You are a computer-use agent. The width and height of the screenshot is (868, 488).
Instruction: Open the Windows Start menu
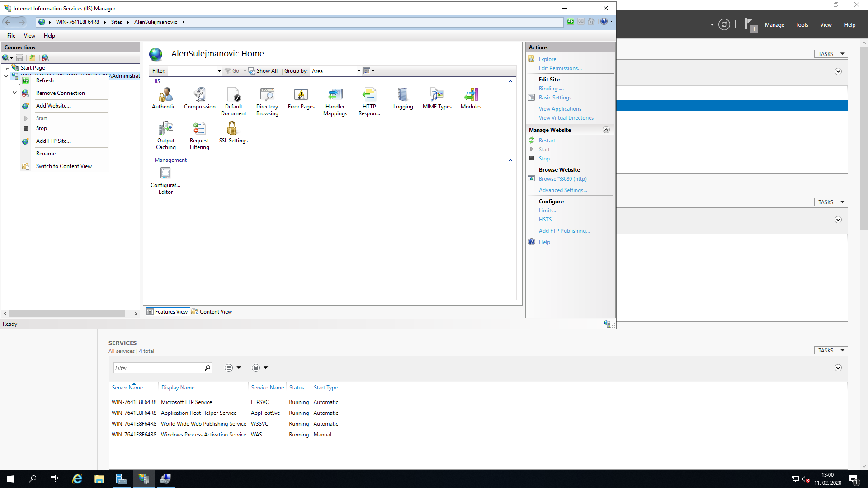click(x=11, y=479)
